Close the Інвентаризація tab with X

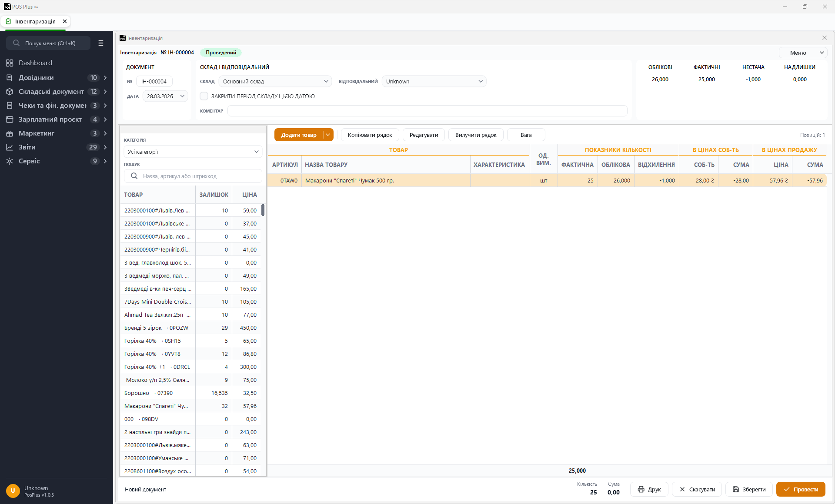click(65, 21)
